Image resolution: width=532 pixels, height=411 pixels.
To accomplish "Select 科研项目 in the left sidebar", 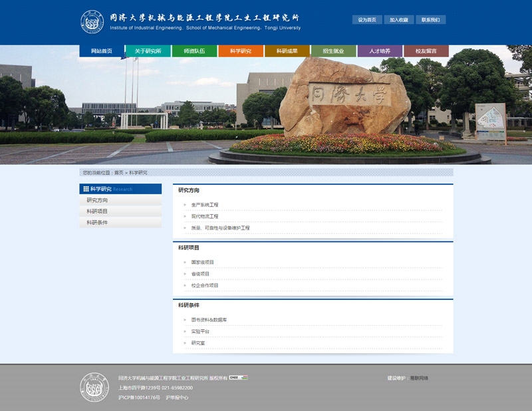I will point(97,211).
